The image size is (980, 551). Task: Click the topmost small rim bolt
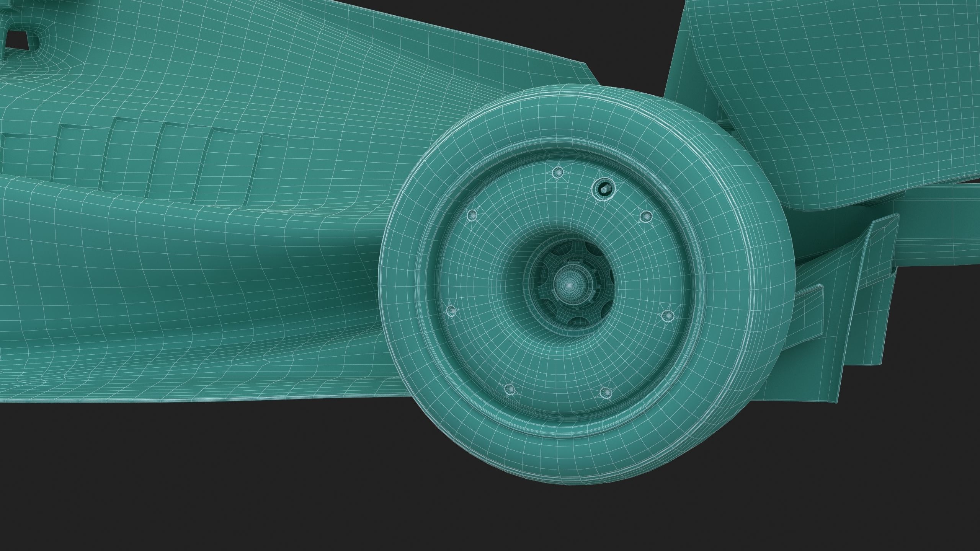pos(557,173)
